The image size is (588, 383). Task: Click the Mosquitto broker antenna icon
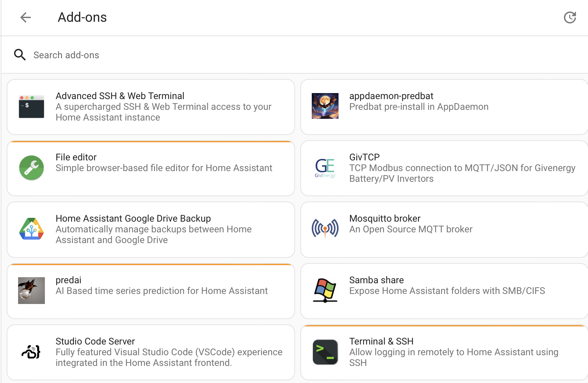click(x=325, y=228)
